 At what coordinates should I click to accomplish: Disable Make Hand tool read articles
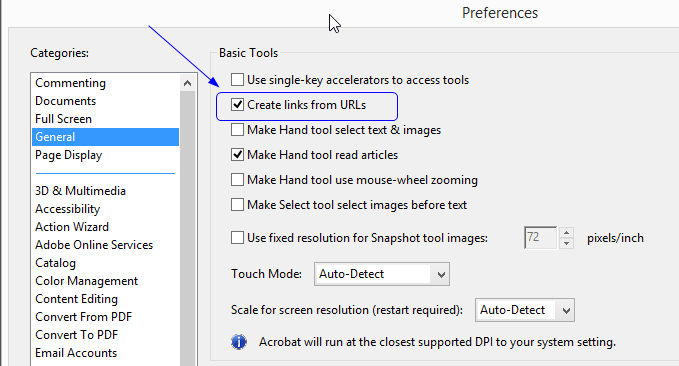click(237, 155)
